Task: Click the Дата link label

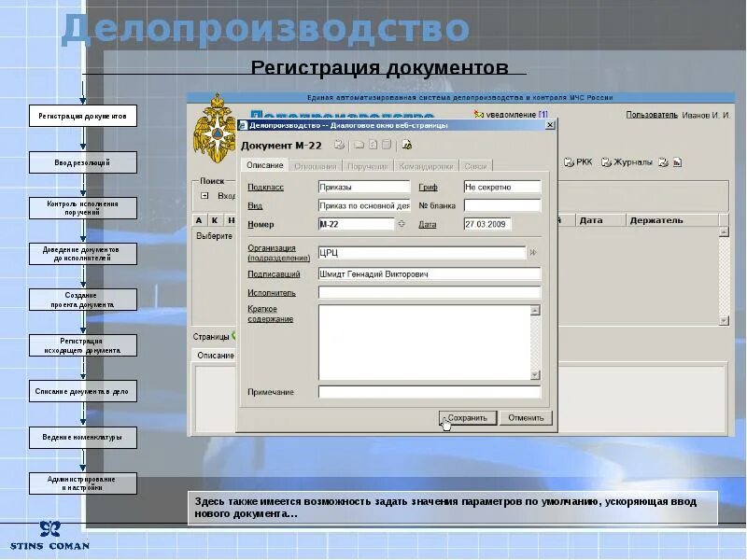Action: pos(428,224)
